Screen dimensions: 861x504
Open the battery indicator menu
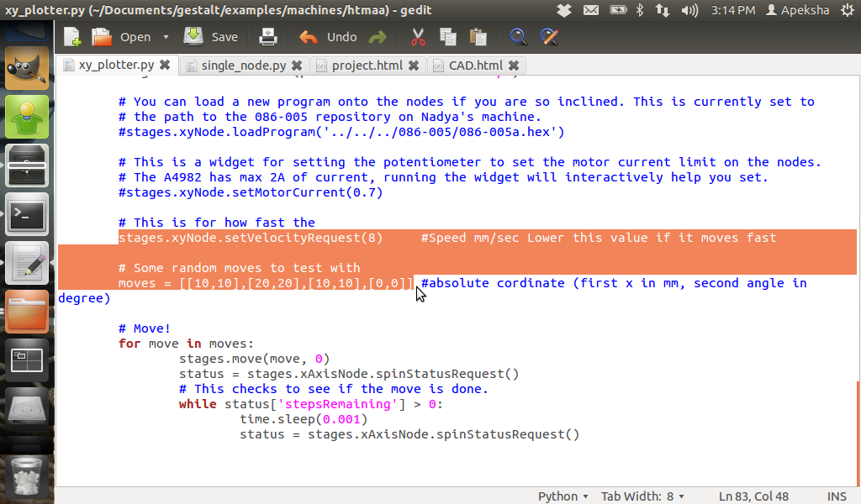pos(618,10)
